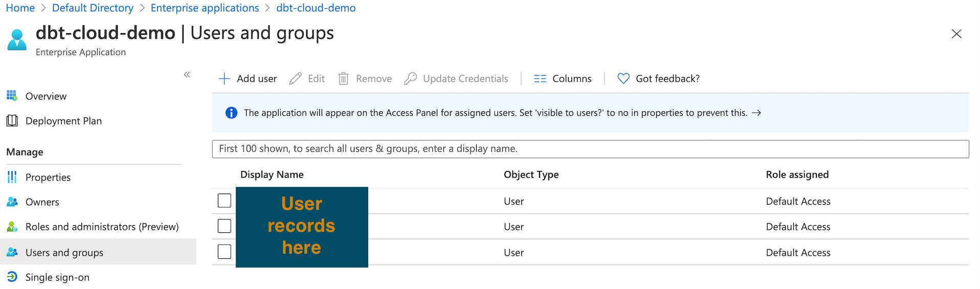Click the Deployment Plan book icon
This screenshot has width=980, height=289.
click(x=12, y=121)
